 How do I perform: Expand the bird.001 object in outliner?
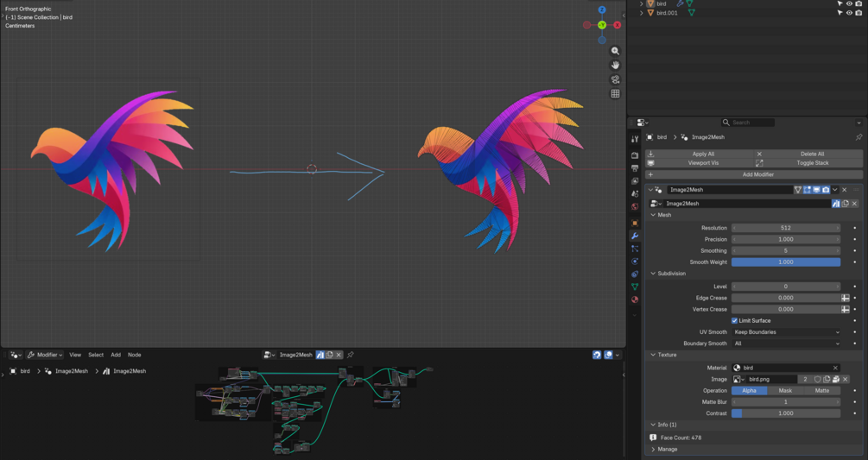[642, 13]
